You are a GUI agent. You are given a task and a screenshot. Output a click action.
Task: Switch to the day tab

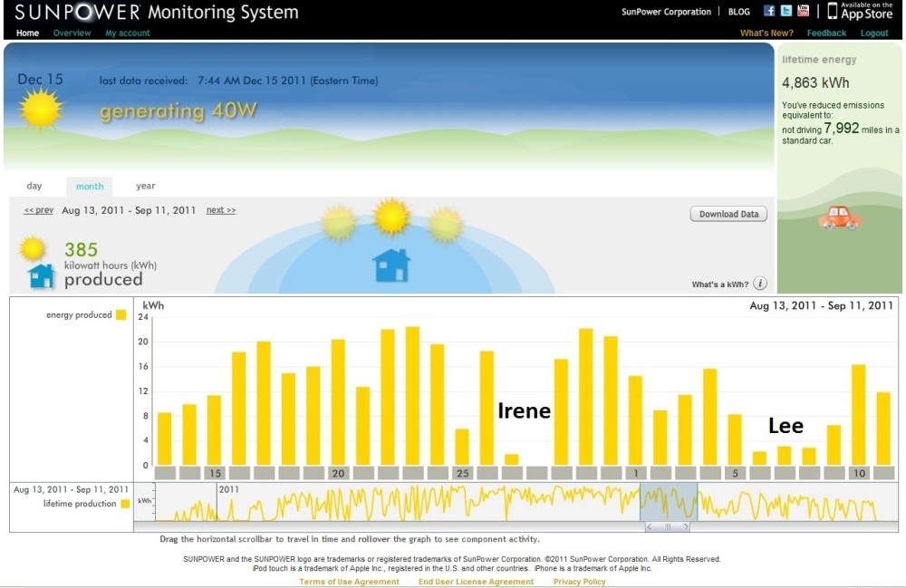point(34,186)
